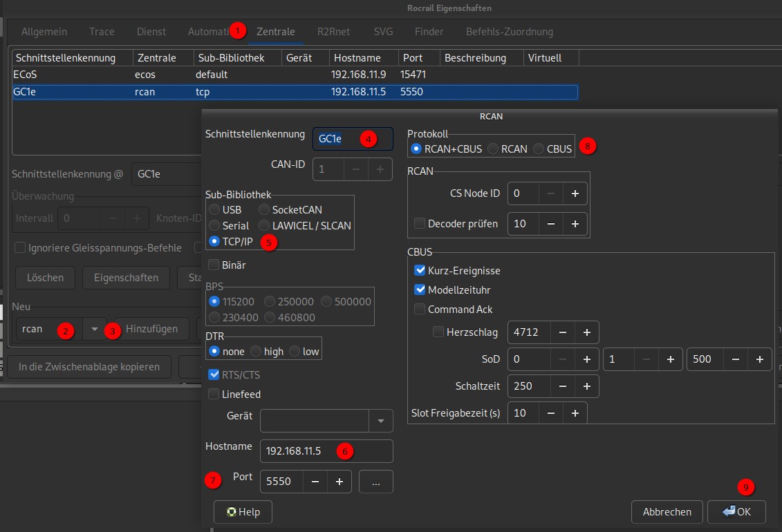Screen dimensions: 782x532
Task: Switch to the Zentrale tab
Action: [x=275, y=32]
